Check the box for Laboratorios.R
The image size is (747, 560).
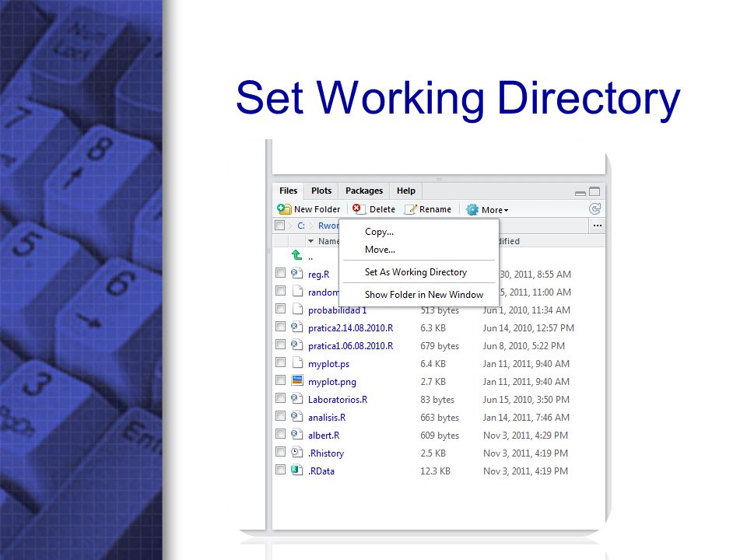(x=281, y=398)
